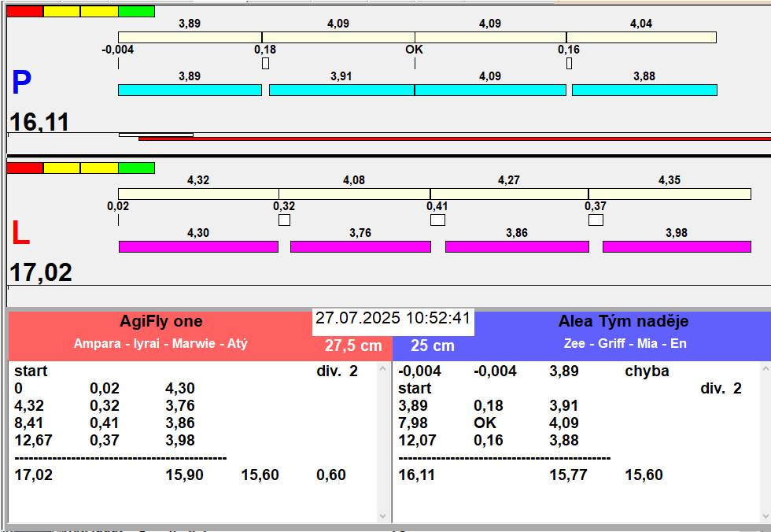Click the cyan 3,91 run time bar

341,91
